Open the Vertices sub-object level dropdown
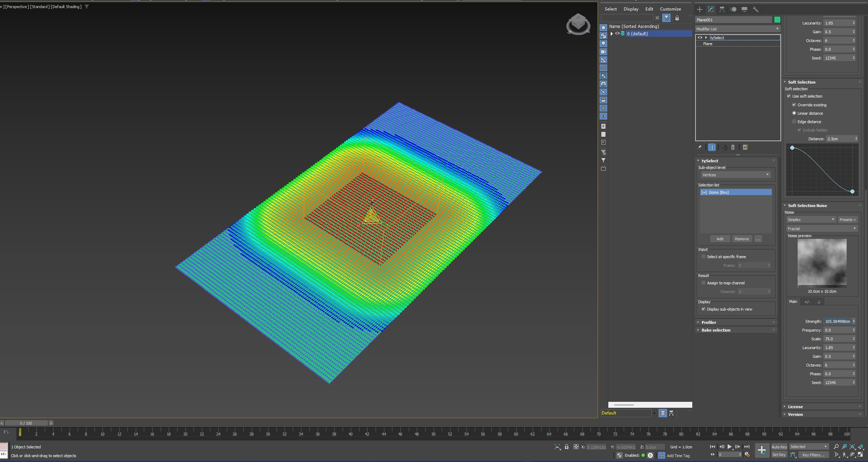This screenshot has height=462, width=868. tap(735, 175)
